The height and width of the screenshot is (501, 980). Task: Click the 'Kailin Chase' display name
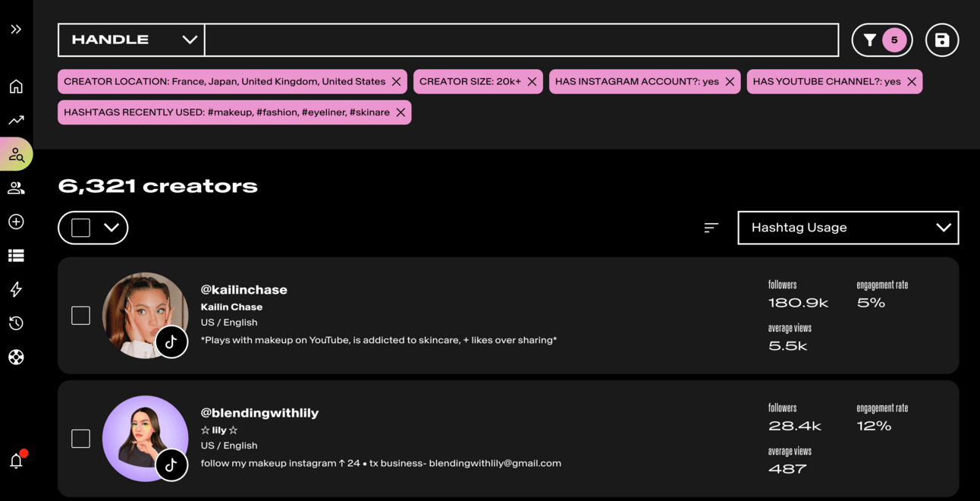(231, 307)
